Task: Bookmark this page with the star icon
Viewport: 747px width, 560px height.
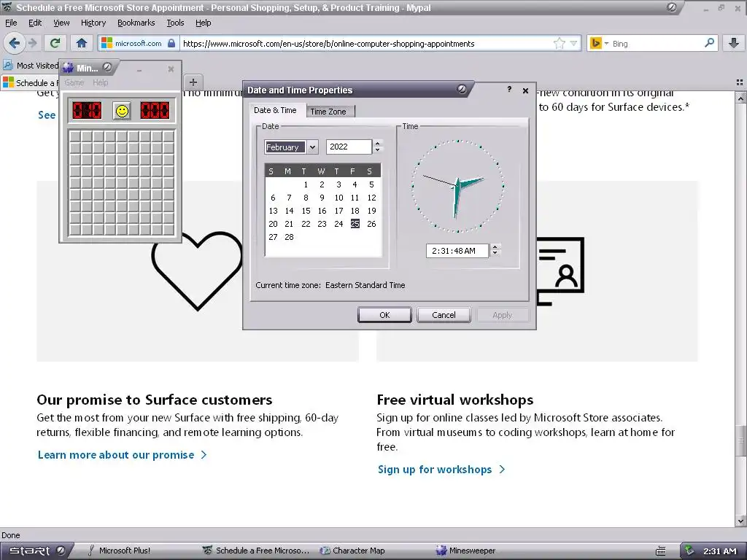Action: (560, 43)
